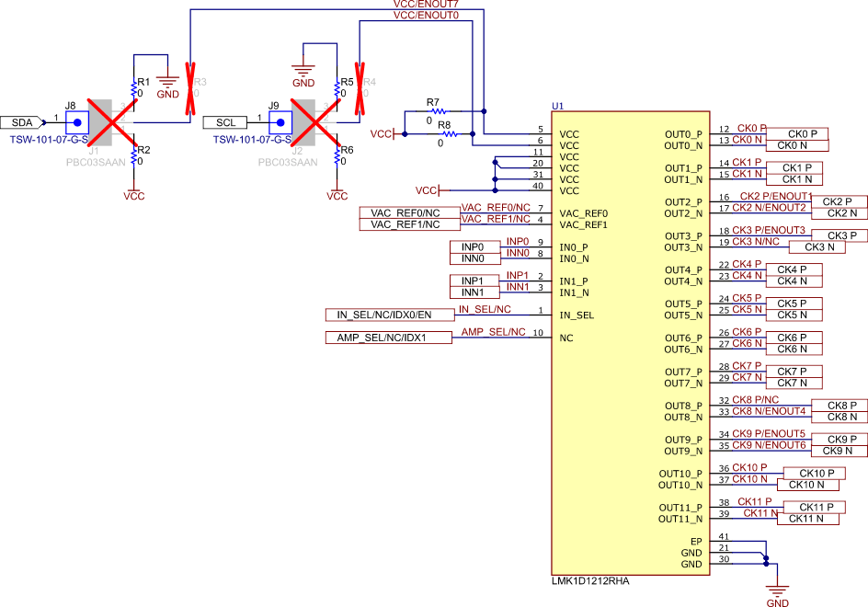Select the IN_SEL/NC/IDX0/EN net flag
Image resolution: width=868 pixels, height=607 pixels.
pos(388,315)
